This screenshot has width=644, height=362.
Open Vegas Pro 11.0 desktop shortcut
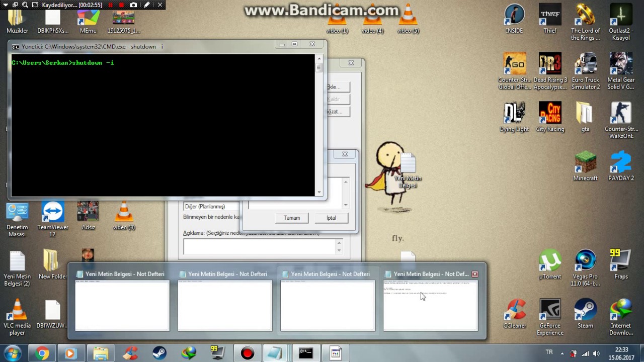pyautogui.click(x=586, y=268)
